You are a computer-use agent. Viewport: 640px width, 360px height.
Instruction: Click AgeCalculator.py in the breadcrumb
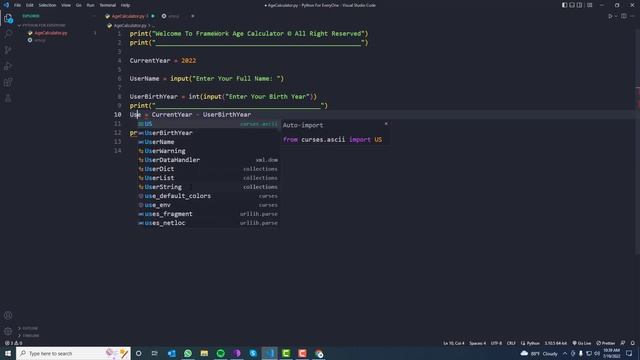pyautogui.click(x=130, y=25)
